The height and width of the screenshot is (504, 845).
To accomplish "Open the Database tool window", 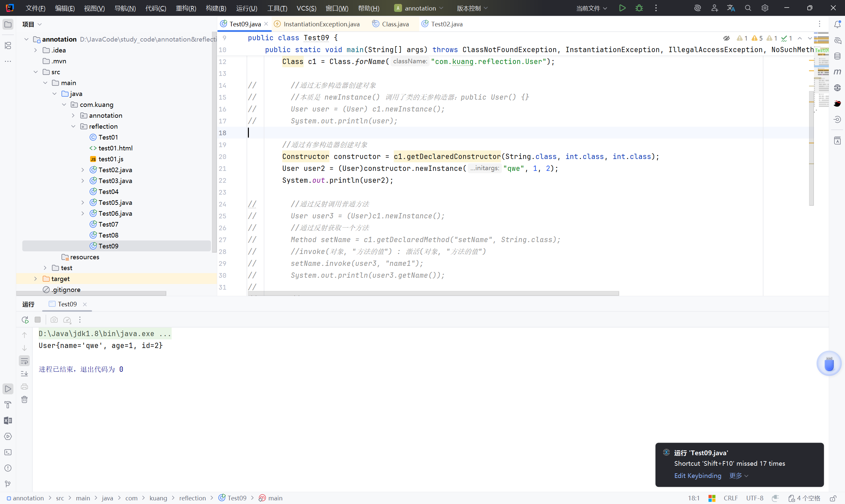I will tap(837, 56).
